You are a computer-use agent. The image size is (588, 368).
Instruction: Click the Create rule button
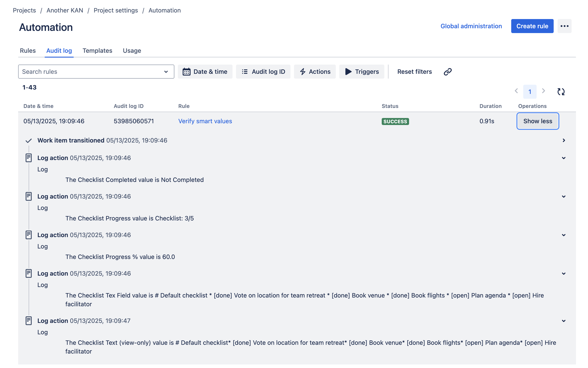532,26
